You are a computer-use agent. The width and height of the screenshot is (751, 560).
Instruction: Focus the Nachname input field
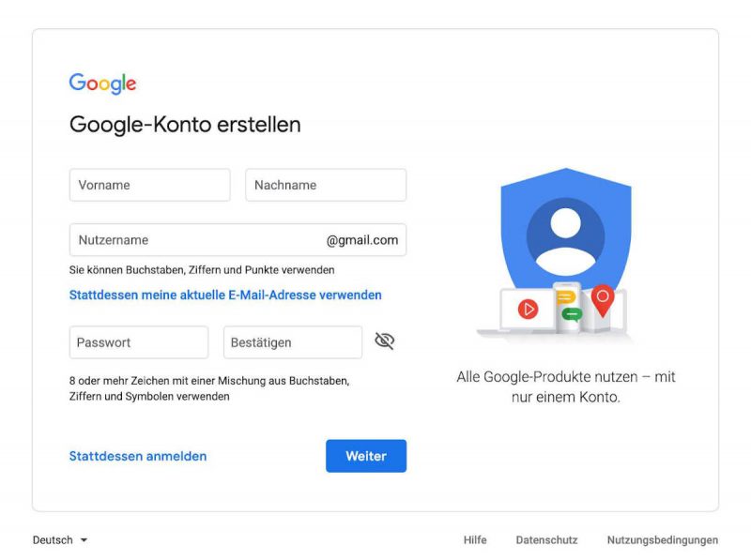(x=326, y=185)
